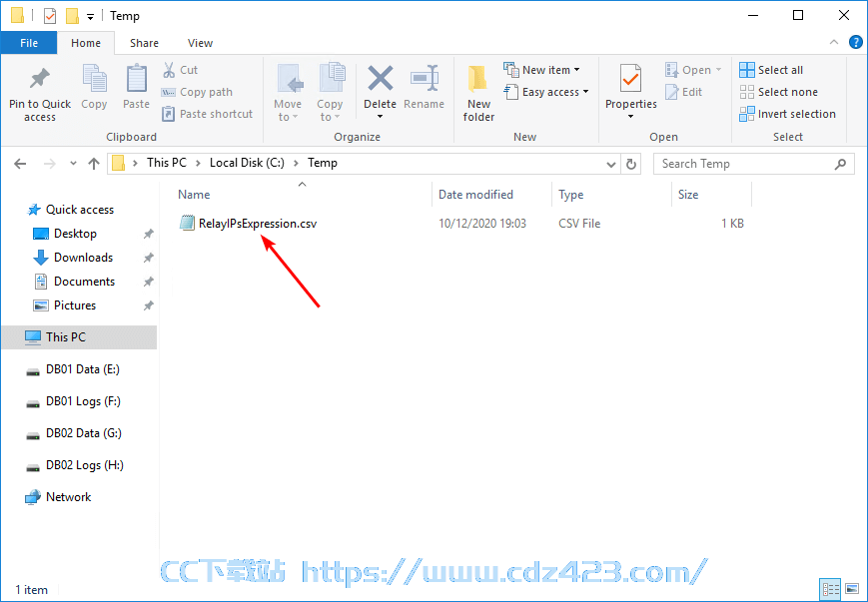Select This PC in navigation pane

point(79,337)
